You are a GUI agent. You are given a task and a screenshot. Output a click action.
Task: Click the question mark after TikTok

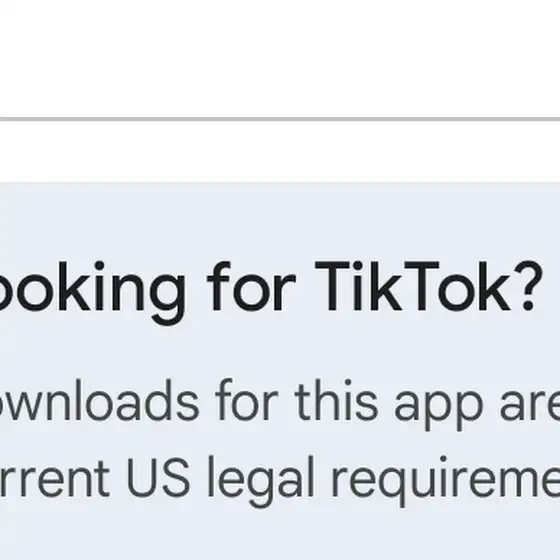(529, 286)
